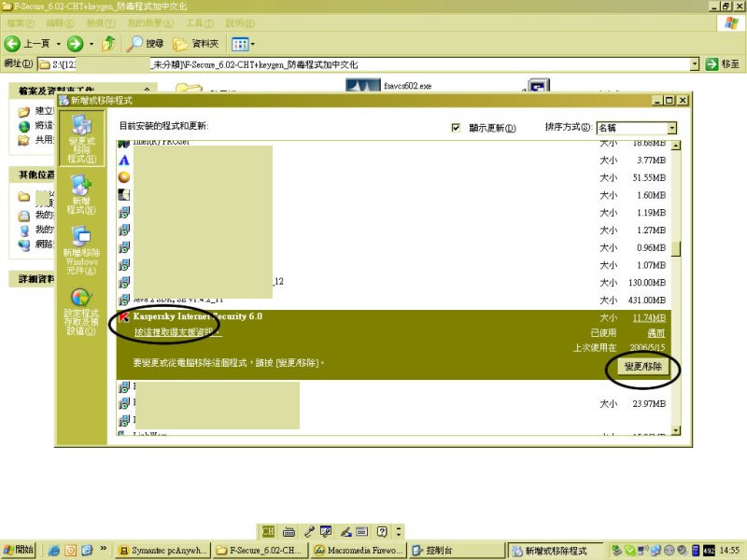This screenshot has height=560, width=747.
Task: Select the program row sized 431.00MB
Action: [x=394, y=300]
